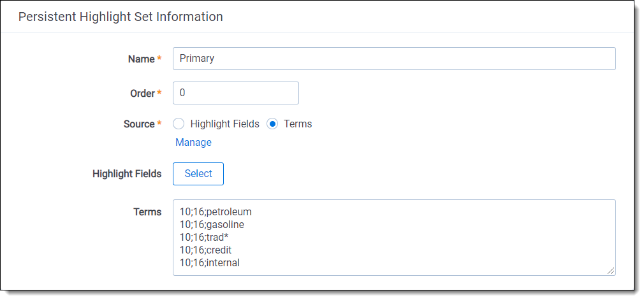Click the Source field label

139,124
